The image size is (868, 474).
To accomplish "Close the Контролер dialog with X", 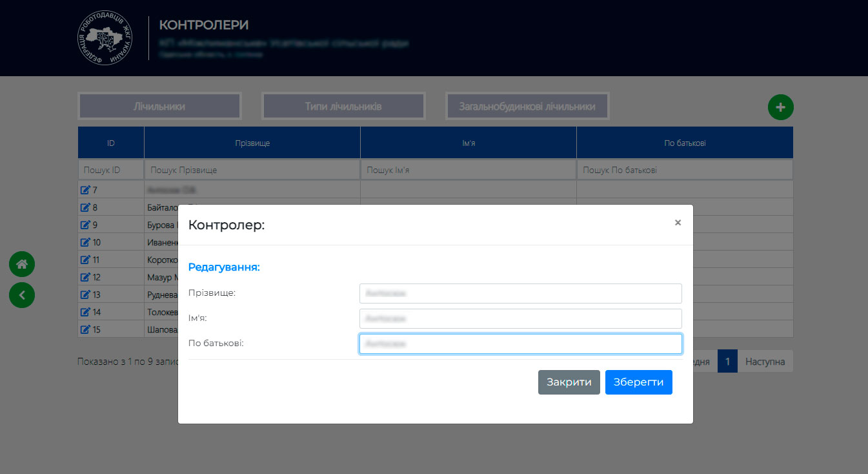I will (678, 223).
